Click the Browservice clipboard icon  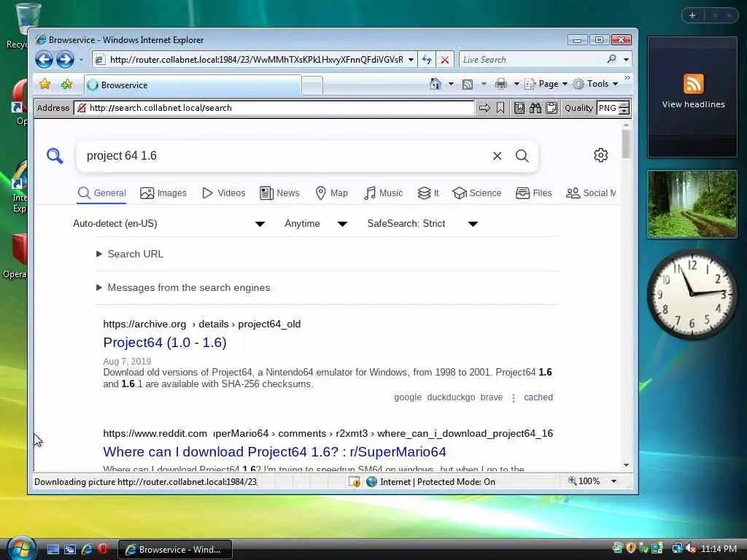pyautogui.click(x=551, y=108)
